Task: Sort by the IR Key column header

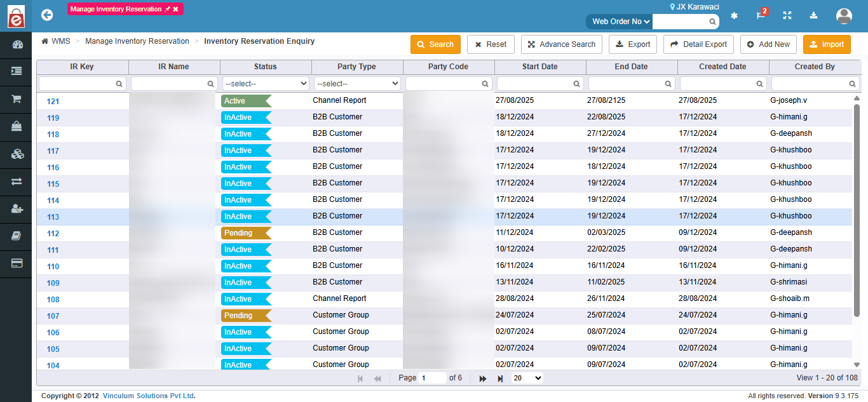Action: 83,67
